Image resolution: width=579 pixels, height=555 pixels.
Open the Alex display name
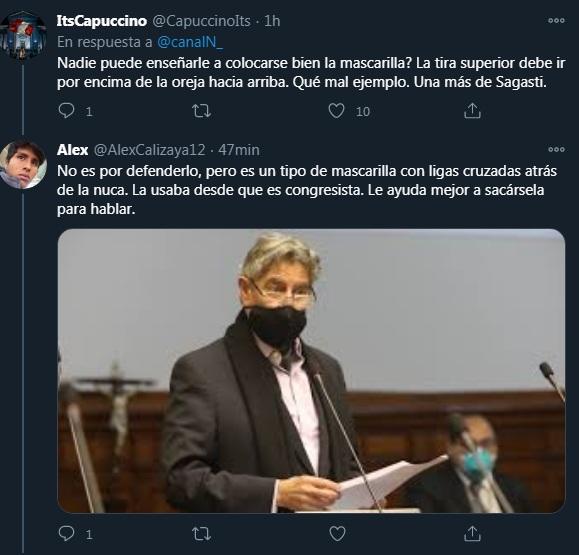[72, 150]
